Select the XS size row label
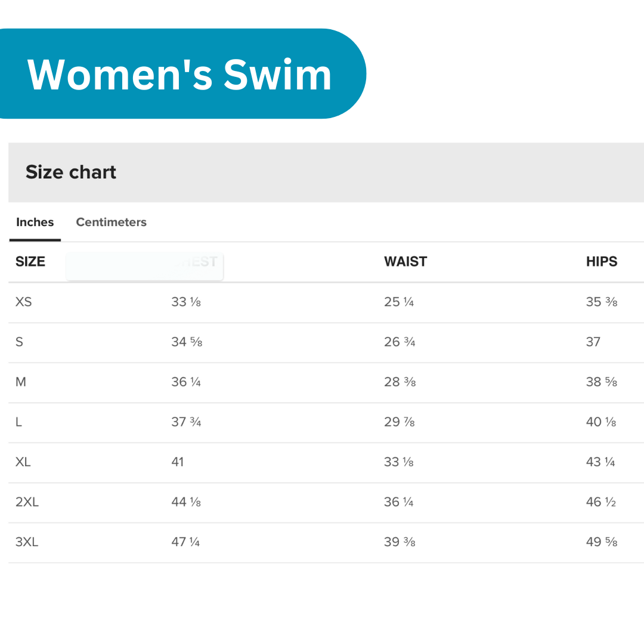The image size is (644, 644). tap(24, 302)
